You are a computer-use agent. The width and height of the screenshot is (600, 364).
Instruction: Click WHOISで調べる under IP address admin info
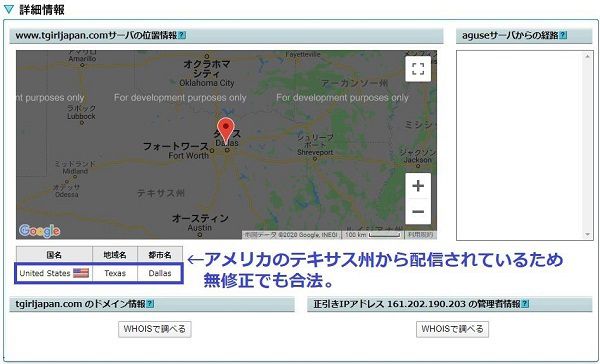point(452,329)
